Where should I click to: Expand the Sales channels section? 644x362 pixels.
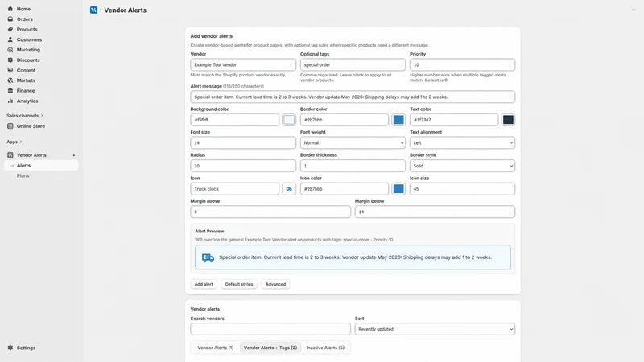pyautogui.click(x=25, y=116)
